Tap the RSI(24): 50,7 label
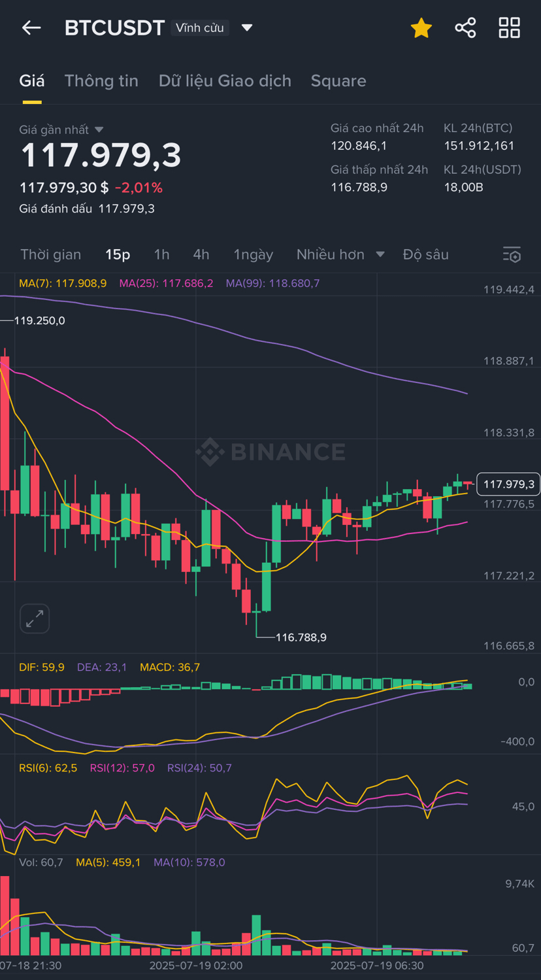The image size is (541, 980). pyautogui.click(x=199, y=768)
